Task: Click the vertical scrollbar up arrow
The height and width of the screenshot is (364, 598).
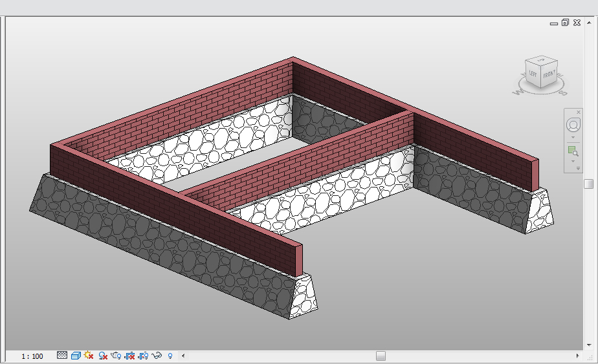Action: (589, 23)
